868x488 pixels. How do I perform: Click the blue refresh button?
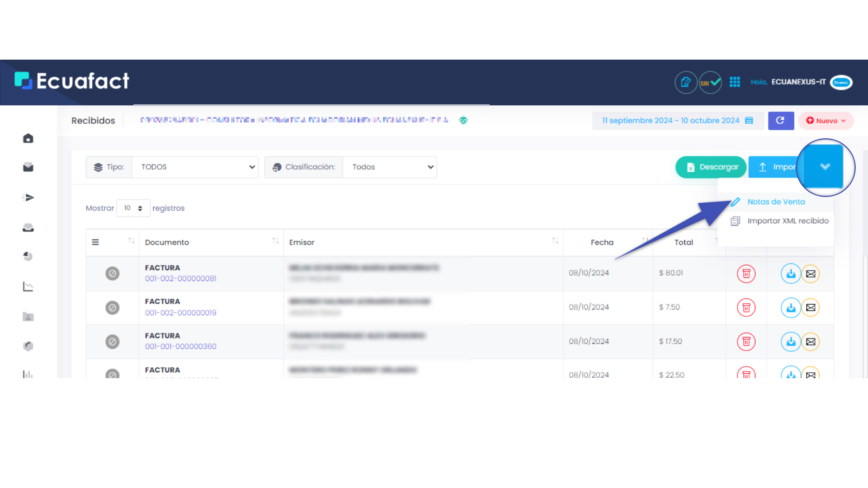(x=780, y=121)
